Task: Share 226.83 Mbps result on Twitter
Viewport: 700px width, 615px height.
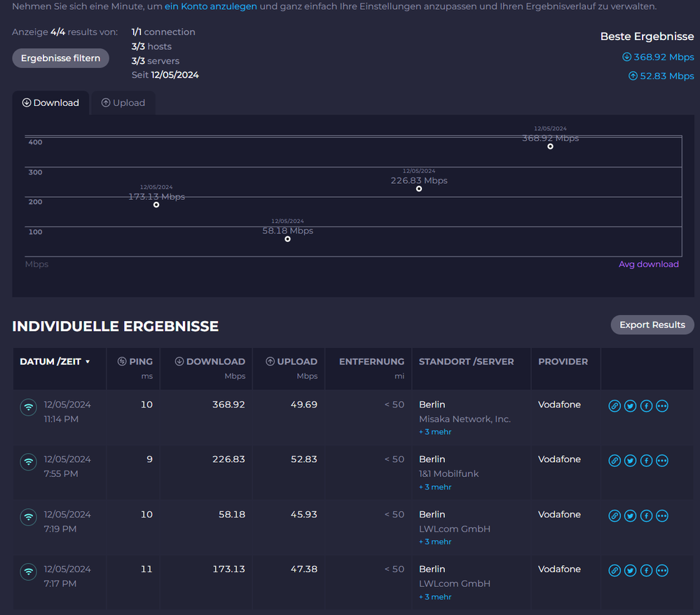Action: tap(631, 461)
